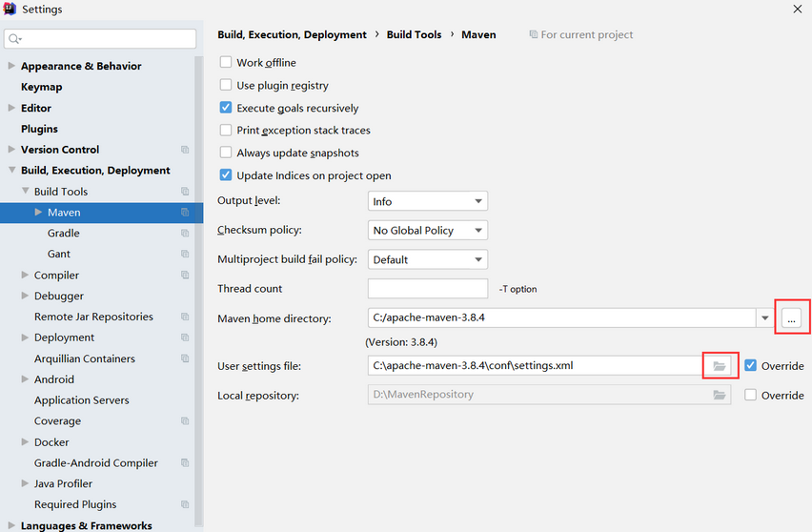Expand the Debugger node arrow
This screenshot has width=812, height=532.
pos(25,296)
